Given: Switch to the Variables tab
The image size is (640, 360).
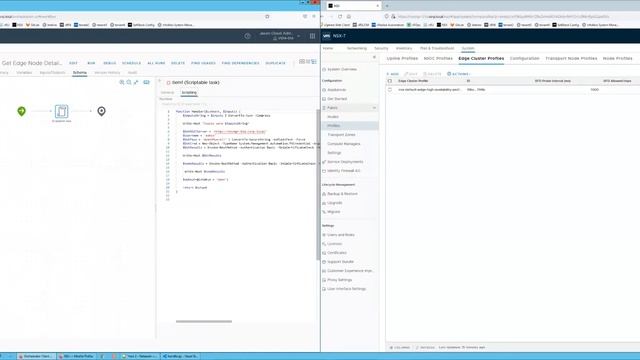Looking at the screenshot, I should (24, 73).
